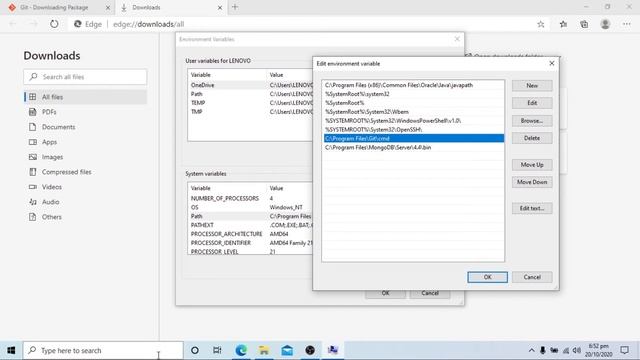Select NUMBER_OF_PROCESSORS system variable row
Viewport: 640px width, 360px height.
(x=250, y=198)
